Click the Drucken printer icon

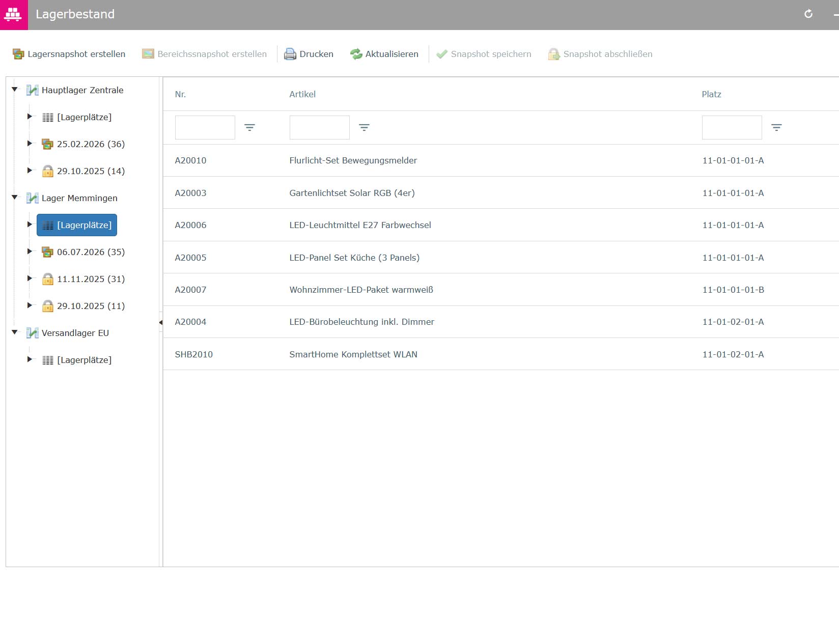pos(290,54)
